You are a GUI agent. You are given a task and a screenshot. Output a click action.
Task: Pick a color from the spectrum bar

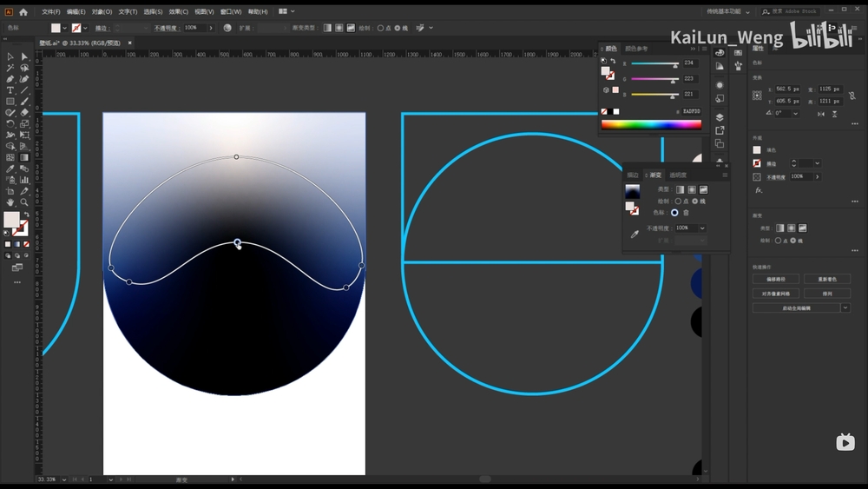[x=651, y=124]
